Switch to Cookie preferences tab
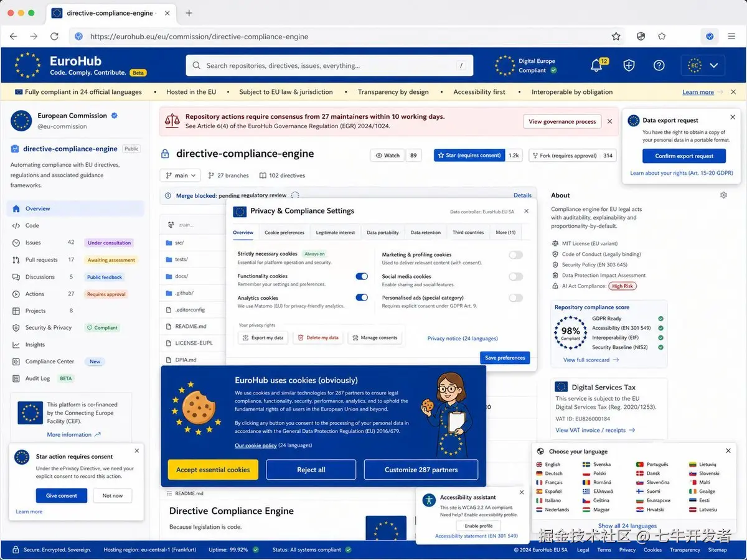This screenshot has height=560, width=747. click(x=284, y=232)
